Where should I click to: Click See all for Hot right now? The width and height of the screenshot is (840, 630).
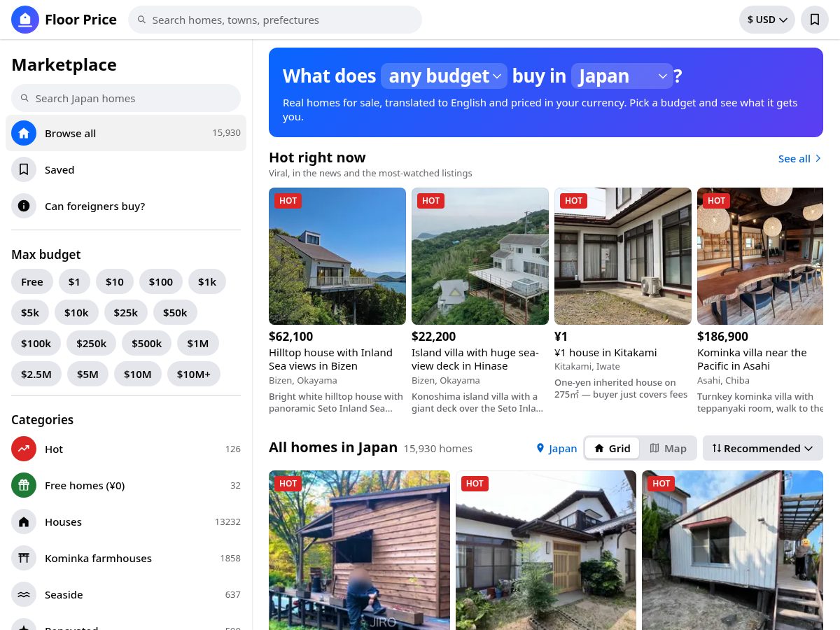[x=800, y=159]
